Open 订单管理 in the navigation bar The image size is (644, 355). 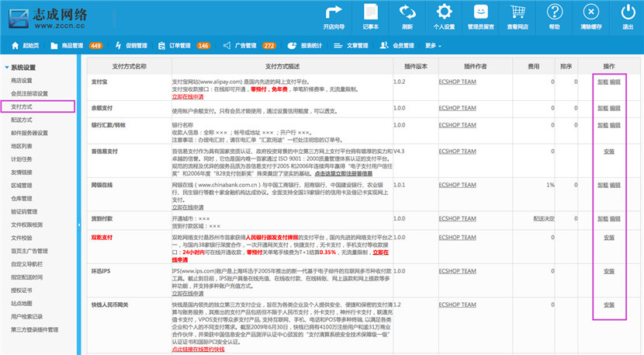(x=180, y=46)
